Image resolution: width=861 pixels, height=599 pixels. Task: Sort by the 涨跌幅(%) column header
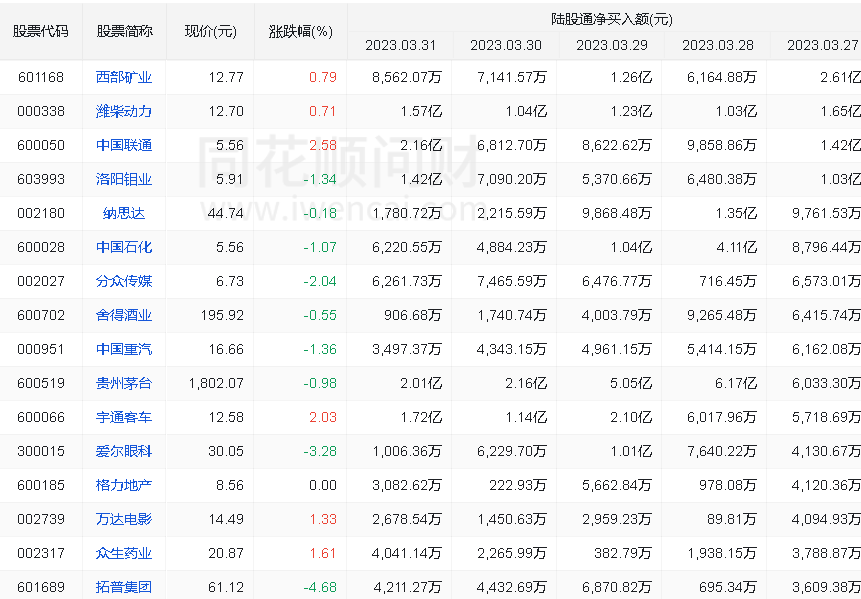pos(301,31)
